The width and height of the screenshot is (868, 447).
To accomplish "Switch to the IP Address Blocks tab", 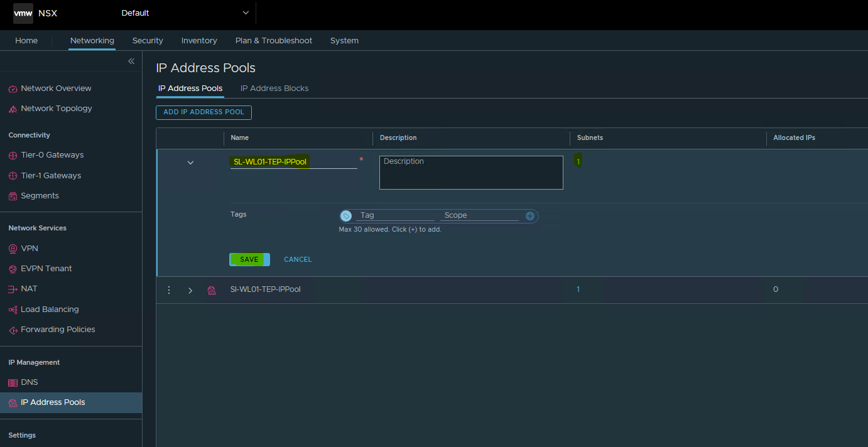I will point(274,89).
